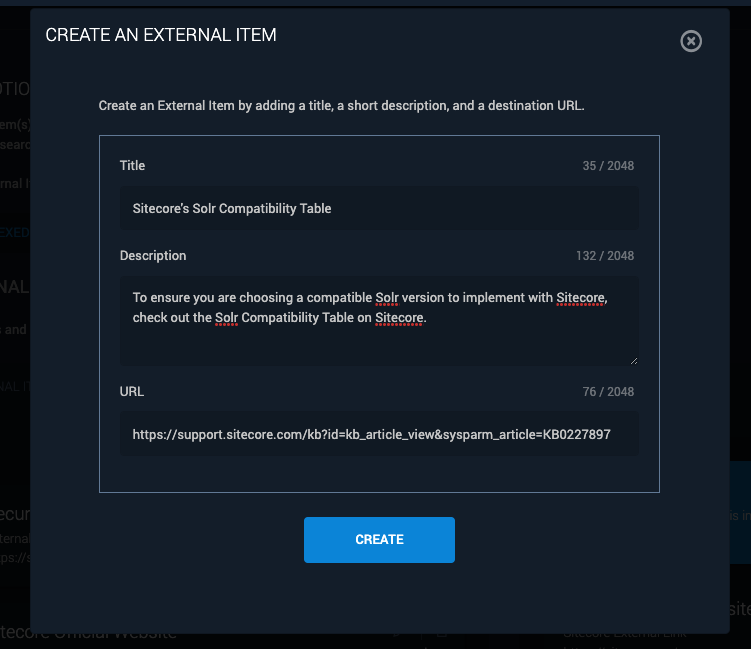751x649 pixels.
Task: Click the Title character counter 35 / 2048
Action: (x=608, y=166)
